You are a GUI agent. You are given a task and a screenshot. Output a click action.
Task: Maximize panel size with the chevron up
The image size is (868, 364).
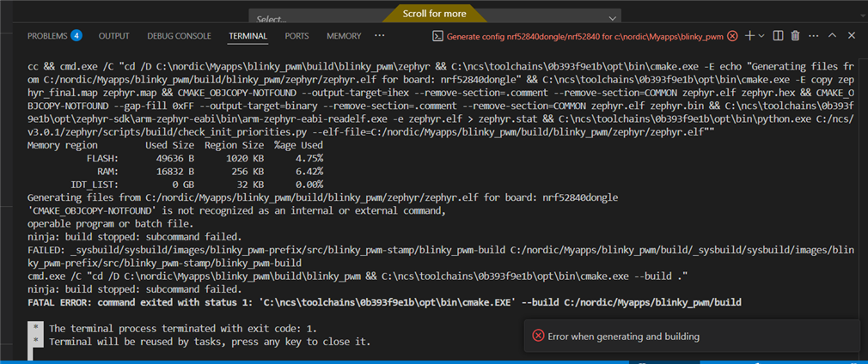pos(832,36)
